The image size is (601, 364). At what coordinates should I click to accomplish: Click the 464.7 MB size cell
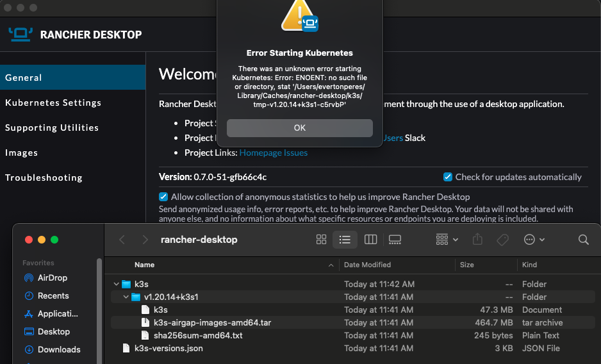point(493,322)
